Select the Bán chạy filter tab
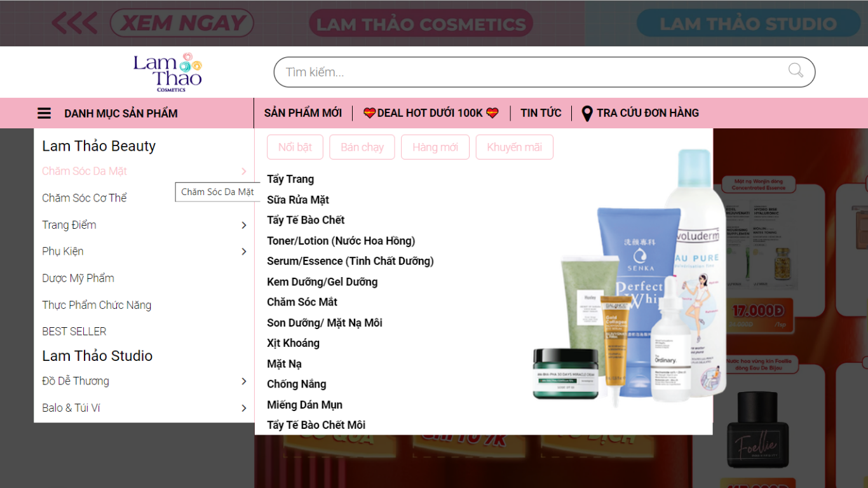 [362, 147]
